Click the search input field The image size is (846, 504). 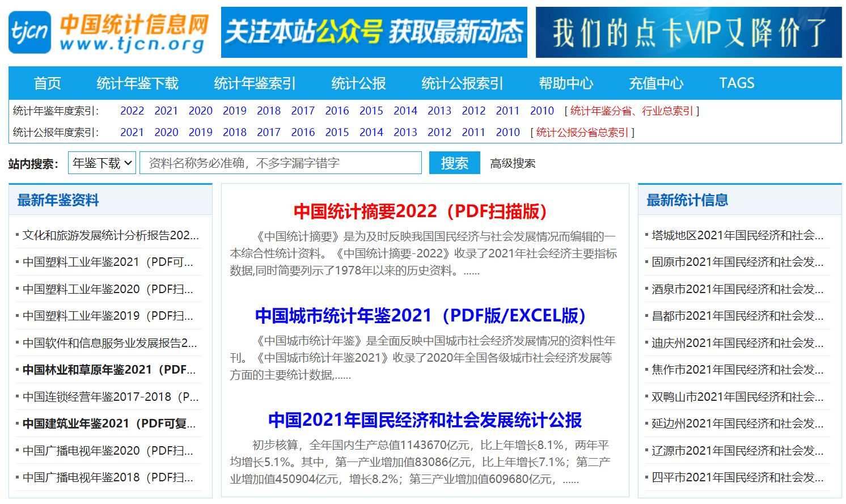coord(280,163)
